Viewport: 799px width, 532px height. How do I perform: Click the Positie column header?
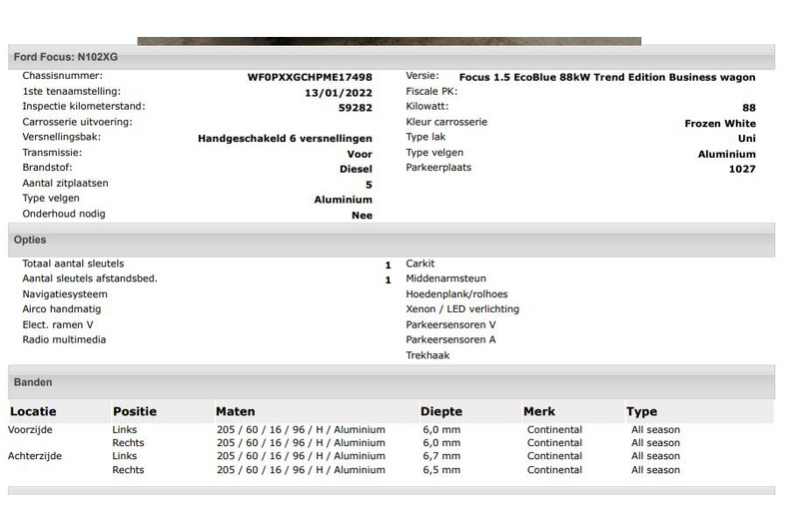pos(135,411)
